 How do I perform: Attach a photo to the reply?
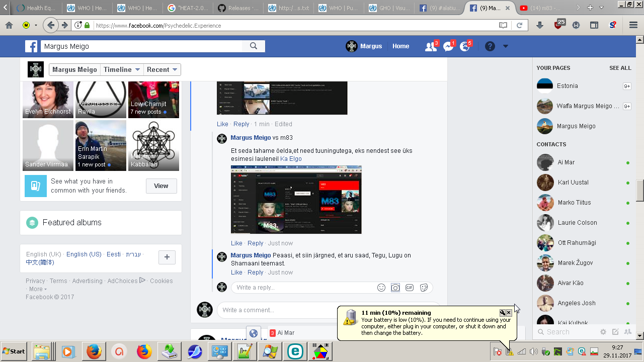coord(395,288)
